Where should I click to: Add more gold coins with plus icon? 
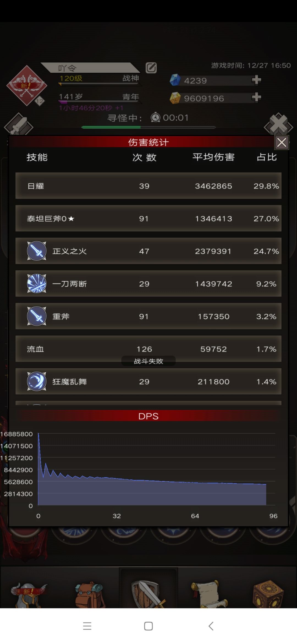pyautogui.click(x=256, y=97)
